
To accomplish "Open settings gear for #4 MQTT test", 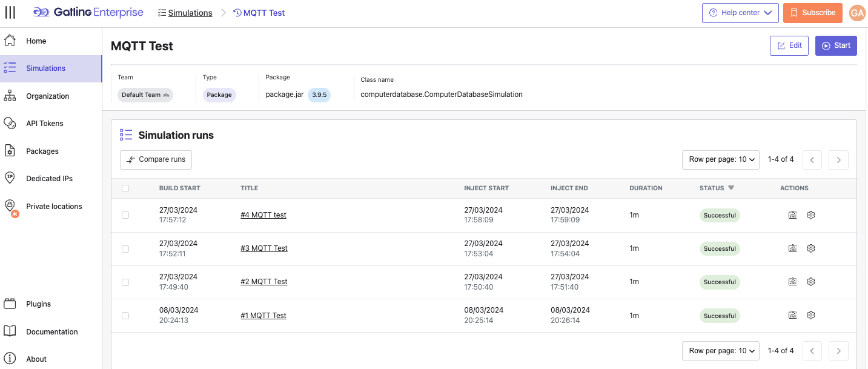I will 811,215.
